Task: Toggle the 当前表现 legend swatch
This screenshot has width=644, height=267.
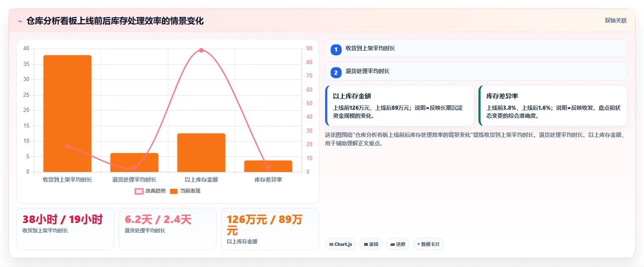Action: point(174,191)
